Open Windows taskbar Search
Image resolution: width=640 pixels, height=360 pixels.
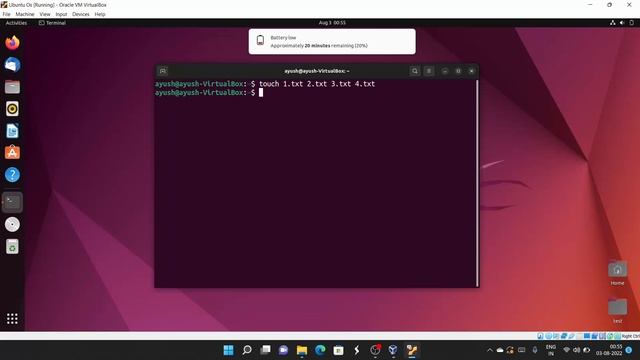tap(247, 350)
